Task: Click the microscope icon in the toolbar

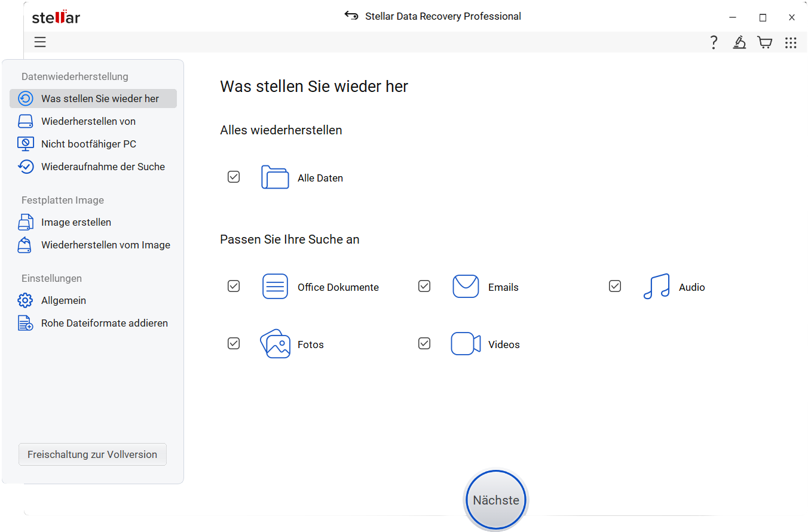Action: click(x=739, y=42)
